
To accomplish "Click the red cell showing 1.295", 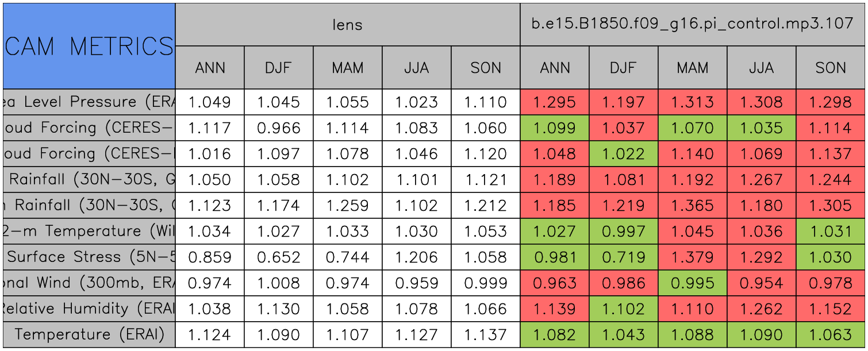I will click(555, 102).
